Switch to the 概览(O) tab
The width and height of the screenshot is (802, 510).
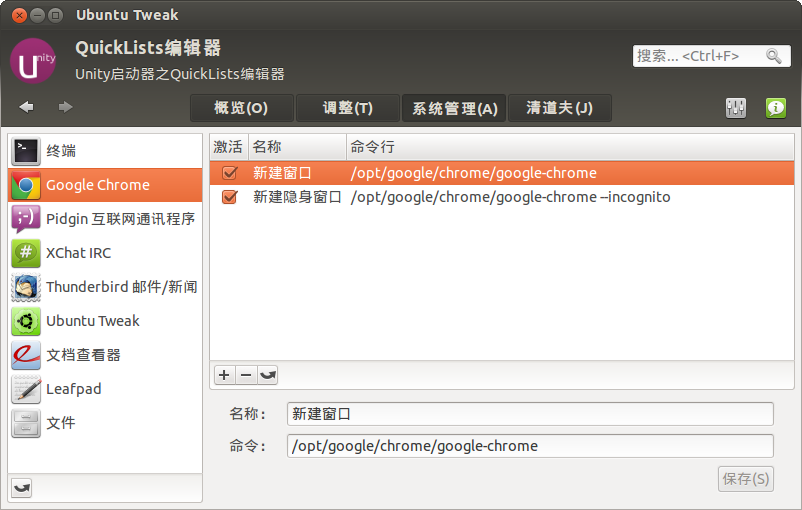241,108
